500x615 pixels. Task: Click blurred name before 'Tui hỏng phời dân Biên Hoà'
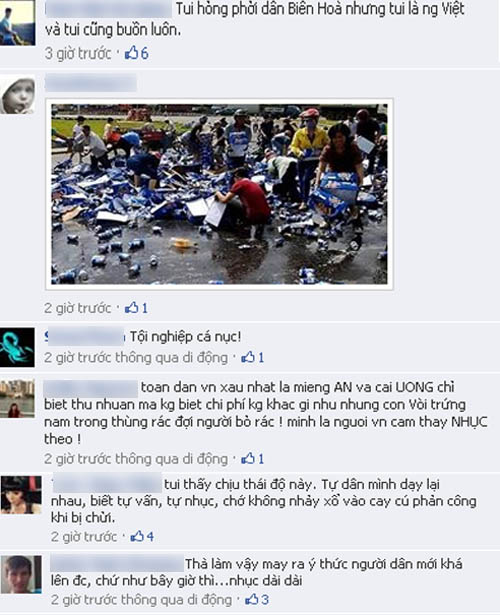click(x=109, y=9)
